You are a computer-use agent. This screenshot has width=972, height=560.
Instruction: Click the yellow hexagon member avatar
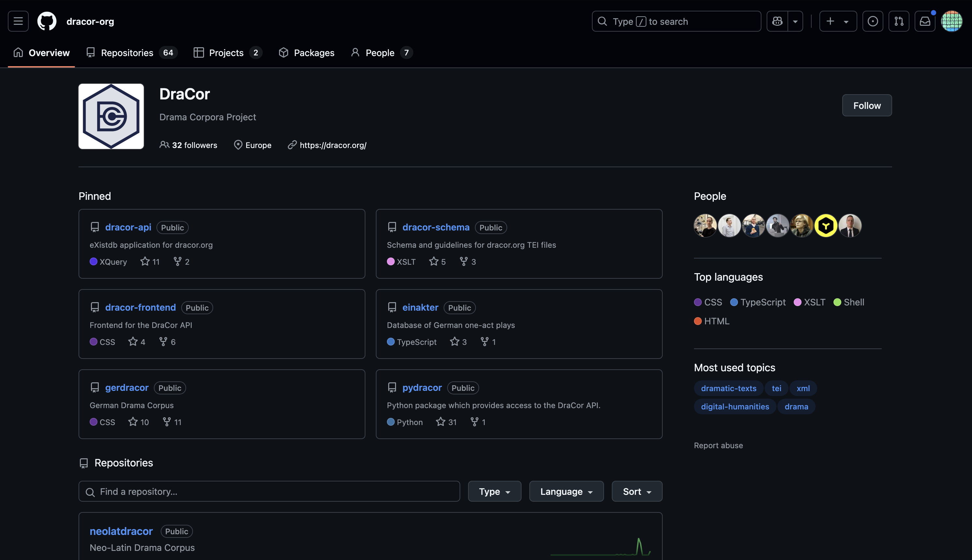(826, 226)
